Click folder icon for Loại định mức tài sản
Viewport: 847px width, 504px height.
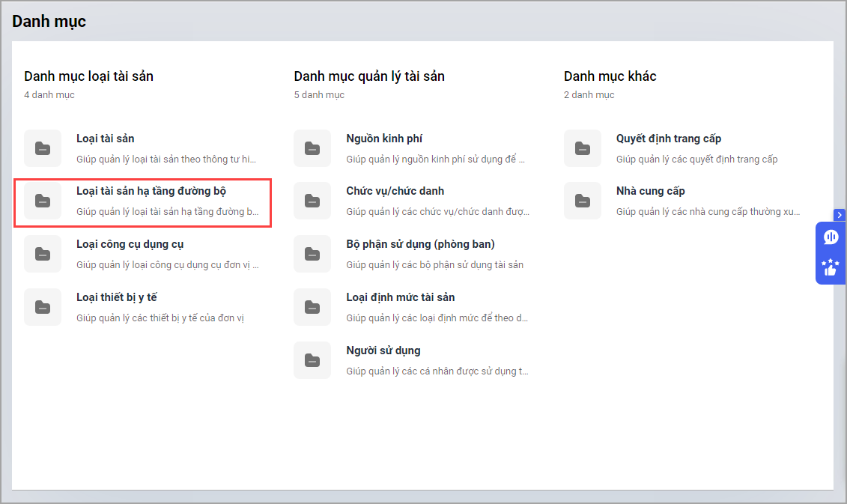[x=312, y=307]
